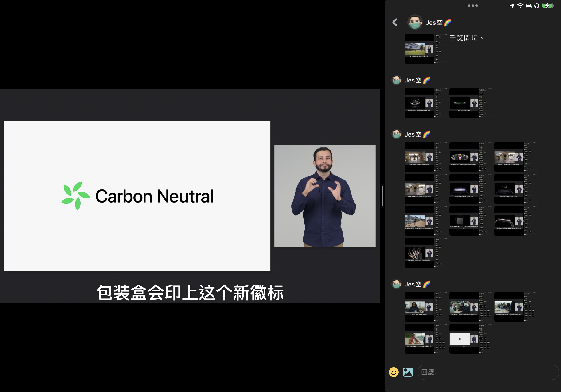
Task: Tap the sign language interpreter video pane
Action: 325,196
